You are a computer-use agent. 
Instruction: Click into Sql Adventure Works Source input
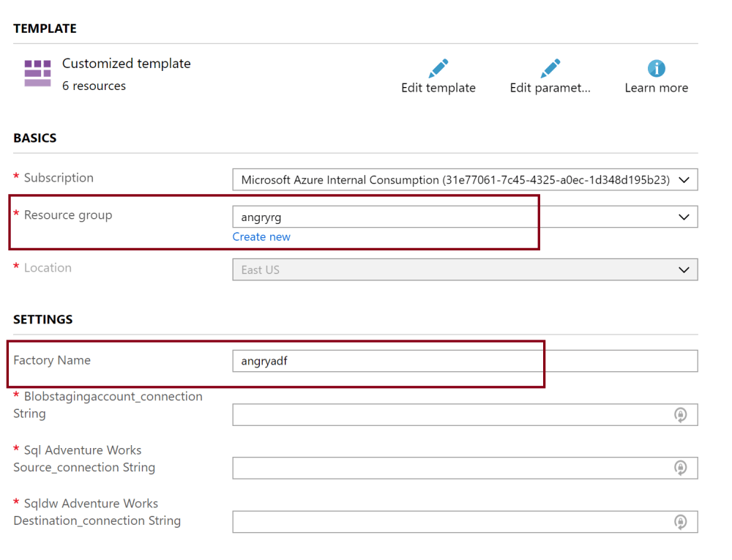pyautogui.click(x=449, y=468)
